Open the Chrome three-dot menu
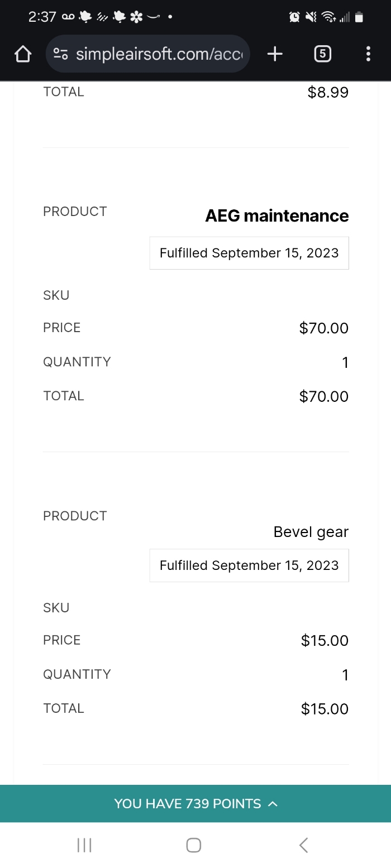 pos(368,54)
